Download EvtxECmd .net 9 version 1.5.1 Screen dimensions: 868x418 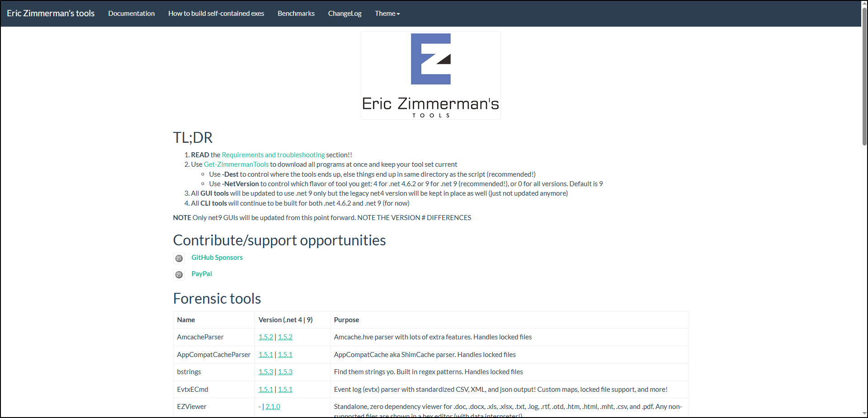(285, 390)
